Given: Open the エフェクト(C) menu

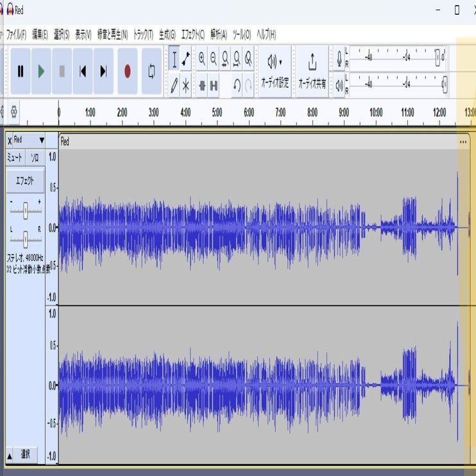Looking at the screenshot, I should click(192, 35).
